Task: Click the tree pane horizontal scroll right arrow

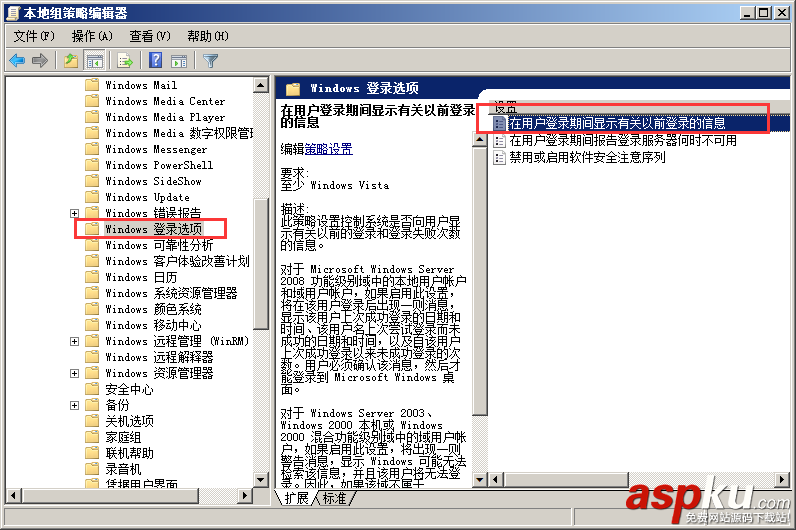Action: pyautogui.click(x=245, y=495)
